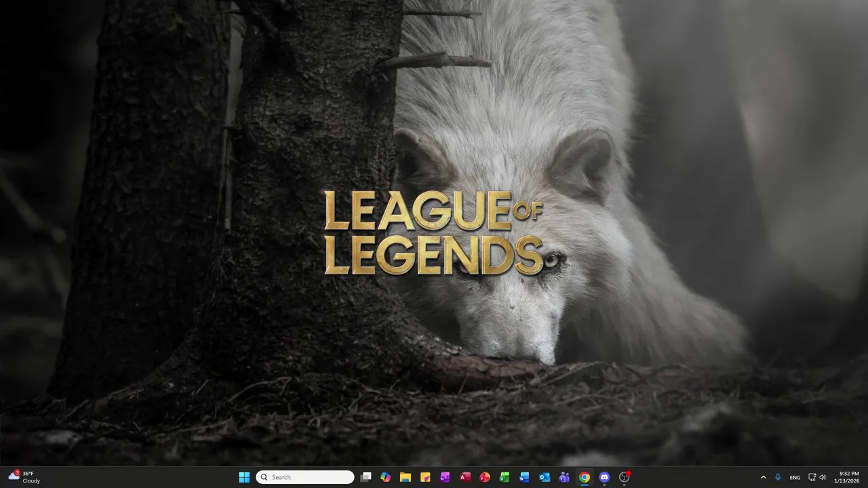Open Task View from taskbar
The height and width of the screenshot is (488, 868).
pos(366,477)
